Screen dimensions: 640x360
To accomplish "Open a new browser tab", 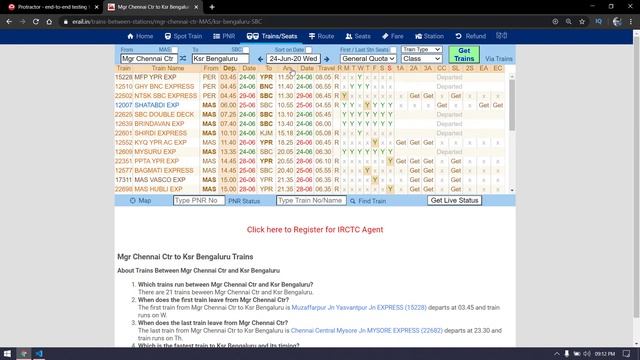I will pos(212,7).
